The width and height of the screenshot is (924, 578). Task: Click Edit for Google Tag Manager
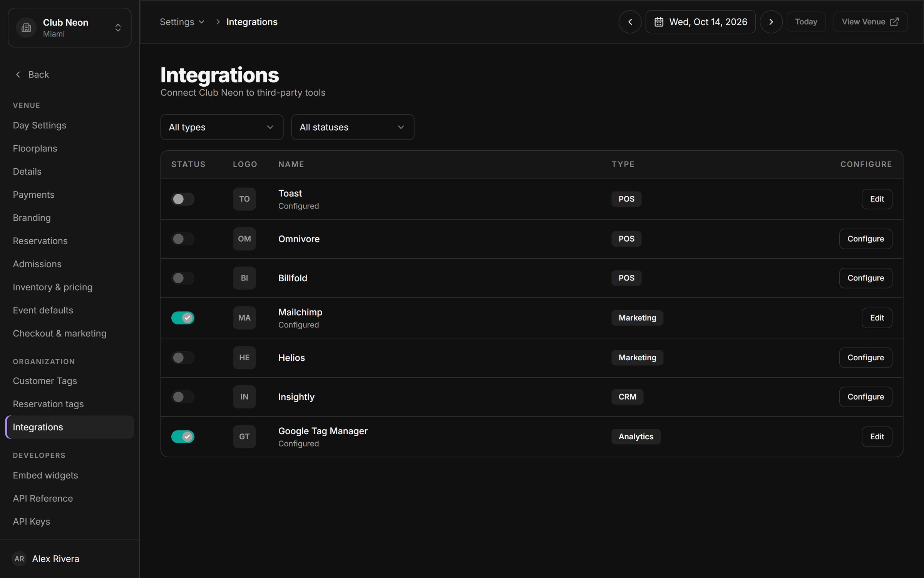point(877,437)
